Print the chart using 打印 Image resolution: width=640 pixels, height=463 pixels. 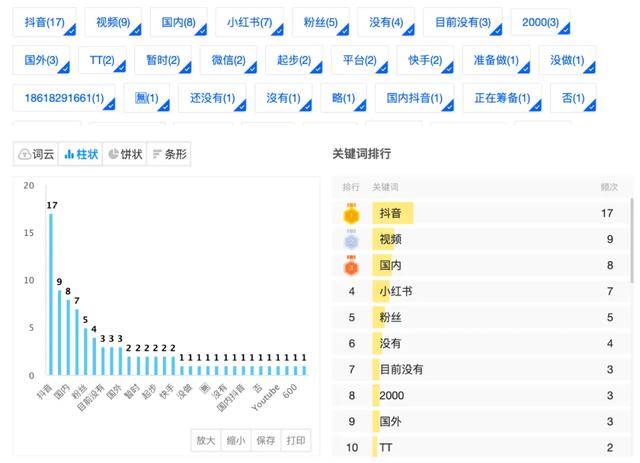296,440
